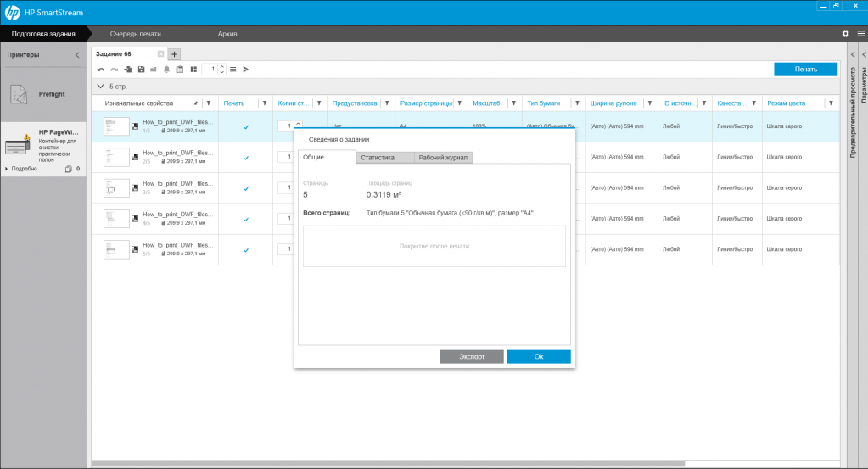868x469 pixels.
Task: Click the send arrow icon in toolbar
Action: click(x=246, y=70)
